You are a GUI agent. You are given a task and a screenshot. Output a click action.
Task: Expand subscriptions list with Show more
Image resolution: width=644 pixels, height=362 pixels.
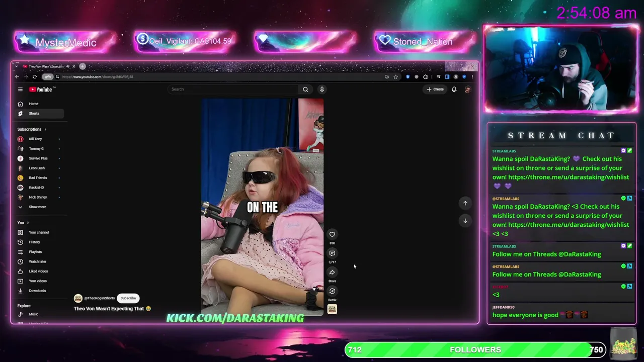[x=40, y=207]
